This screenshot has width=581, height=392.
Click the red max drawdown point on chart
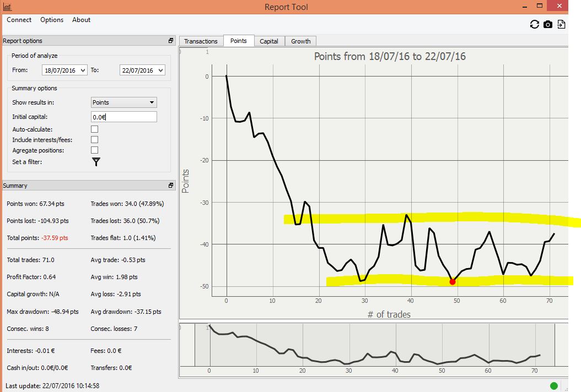(x=453, y=281)
